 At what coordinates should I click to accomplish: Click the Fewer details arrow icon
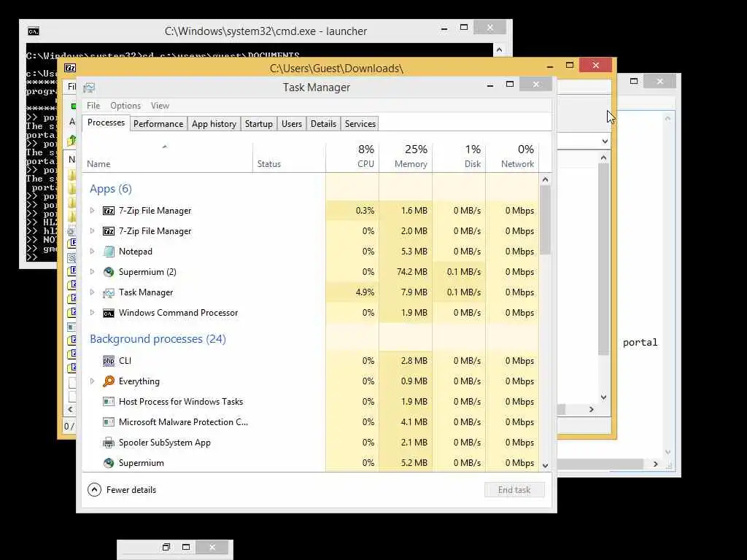pyautogui.click(x=94, y=490)
